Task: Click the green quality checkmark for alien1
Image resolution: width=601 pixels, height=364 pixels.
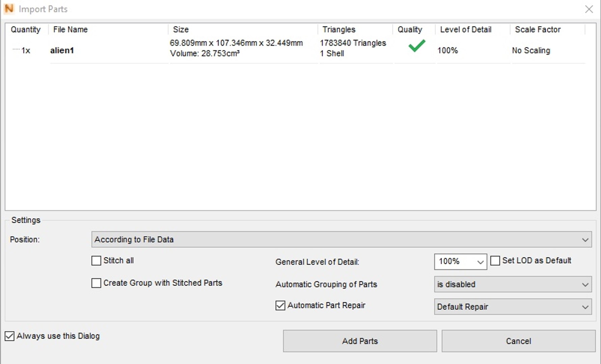Action: click(x=417, y=46)
